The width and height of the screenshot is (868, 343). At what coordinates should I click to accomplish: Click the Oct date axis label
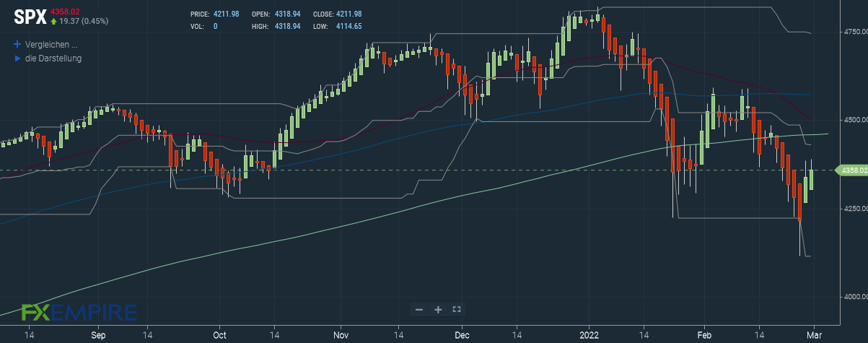tap(220, 336)
